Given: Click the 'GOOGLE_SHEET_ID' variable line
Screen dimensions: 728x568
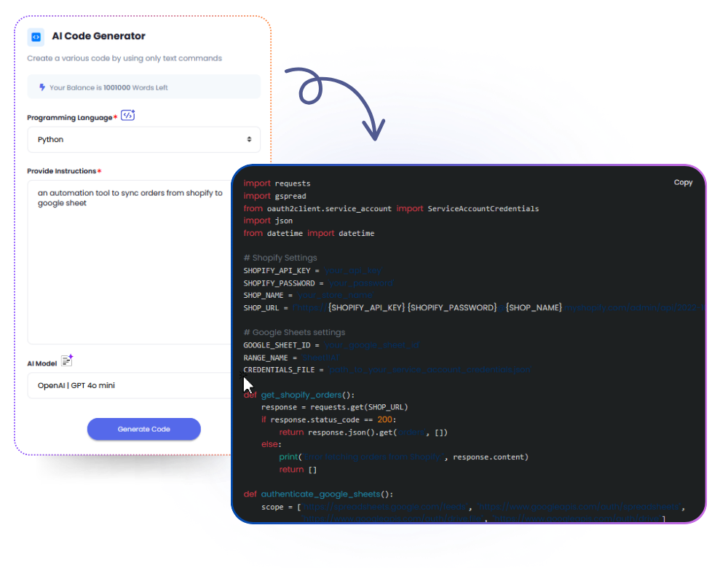Looking at the screenshot, I should (331, 345).
